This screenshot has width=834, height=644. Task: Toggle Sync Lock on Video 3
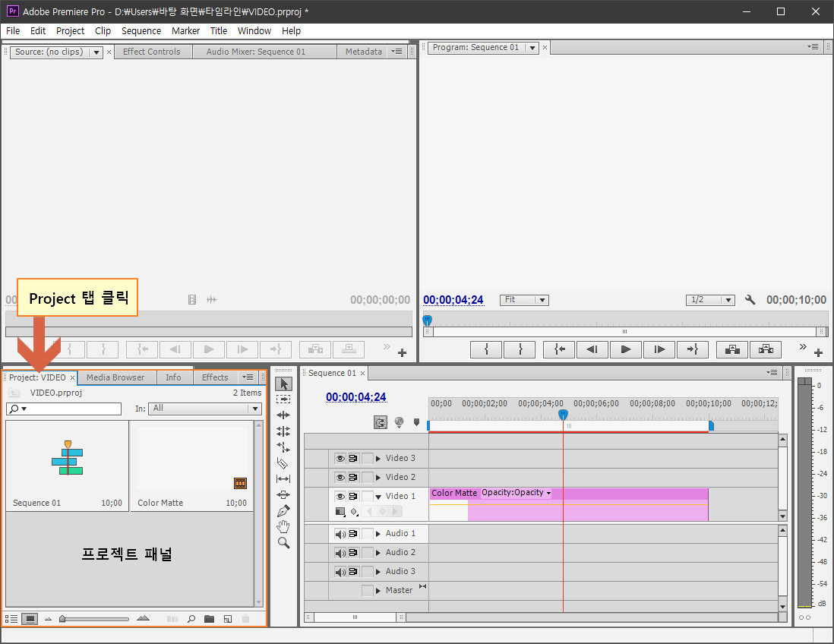pos(353,459)
